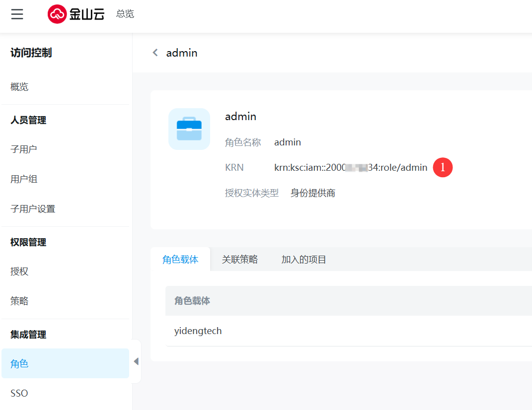Select 角色 in the sidebar
The height and width of the screenshot is (410, 532).
pyautogui.click(x=19, y=364)
